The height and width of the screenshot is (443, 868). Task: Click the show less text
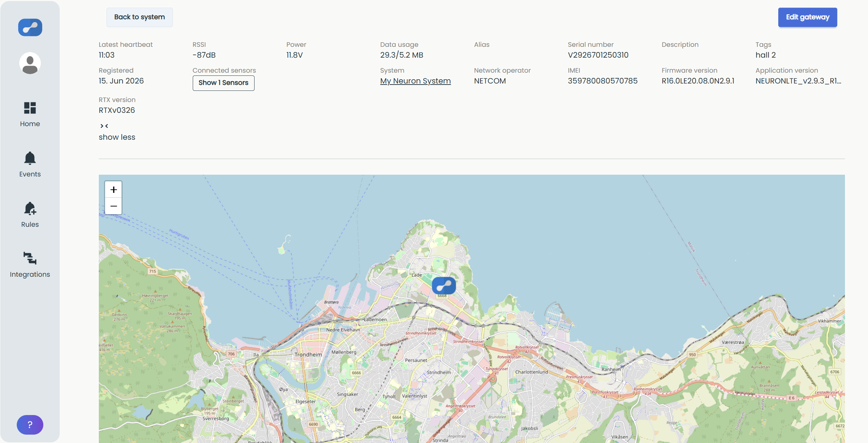[x=117, y=137]
